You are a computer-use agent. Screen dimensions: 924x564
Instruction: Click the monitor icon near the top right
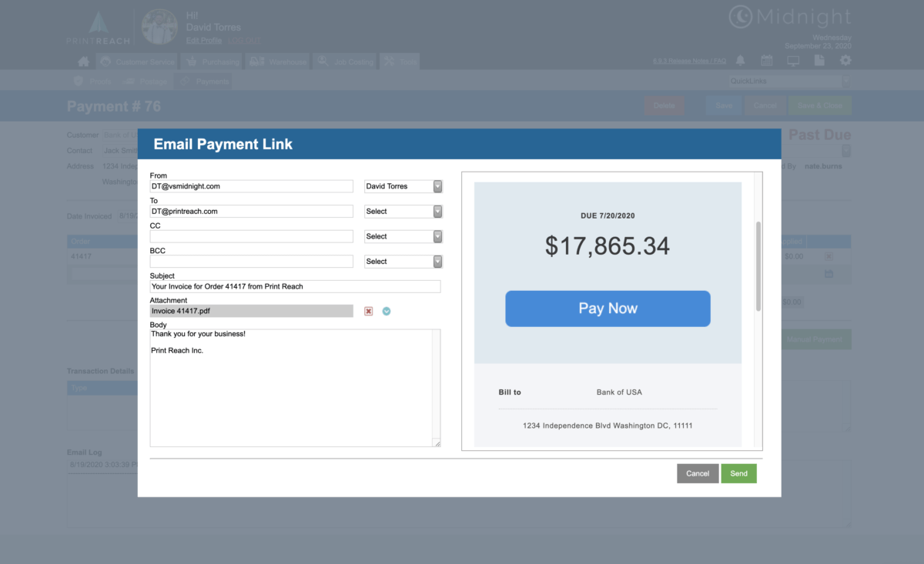793,61
